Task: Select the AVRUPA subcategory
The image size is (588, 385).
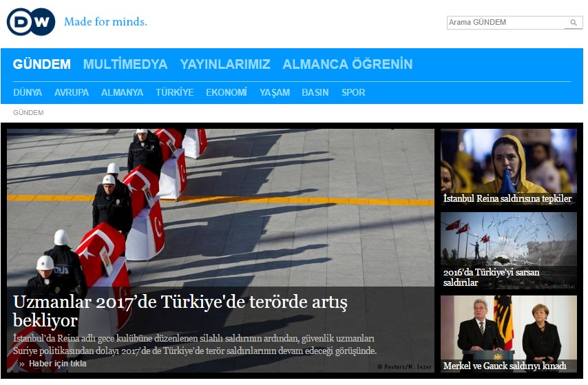Action: [71, 92]
